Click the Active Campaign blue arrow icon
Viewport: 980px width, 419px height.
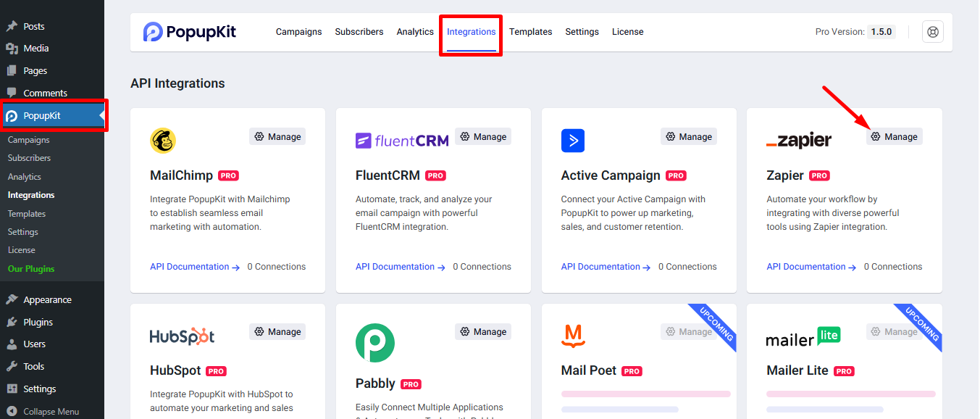[572, 140]
